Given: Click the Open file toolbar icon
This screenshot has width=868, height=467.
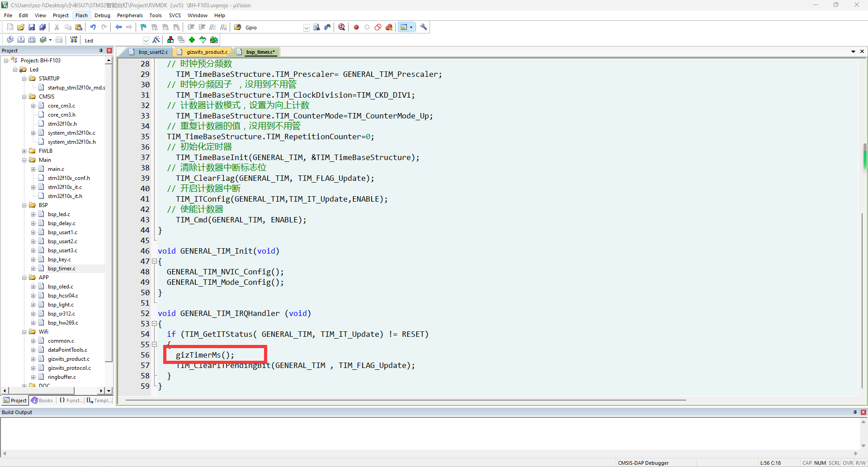Looking at the screenshot, I should [21, 28].
